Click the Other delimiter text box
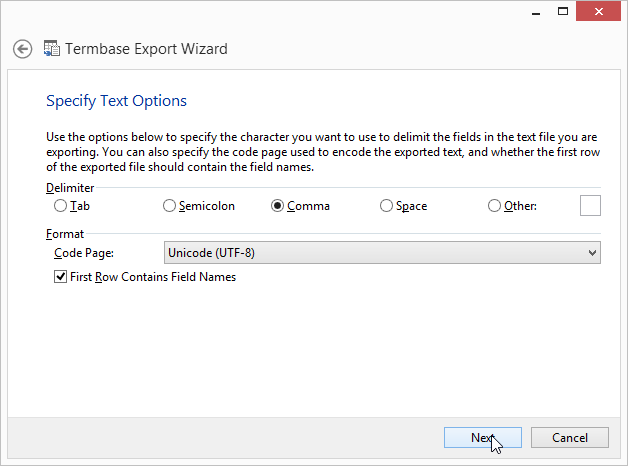The width and height of the screenshot is (628, 466). 590,205
